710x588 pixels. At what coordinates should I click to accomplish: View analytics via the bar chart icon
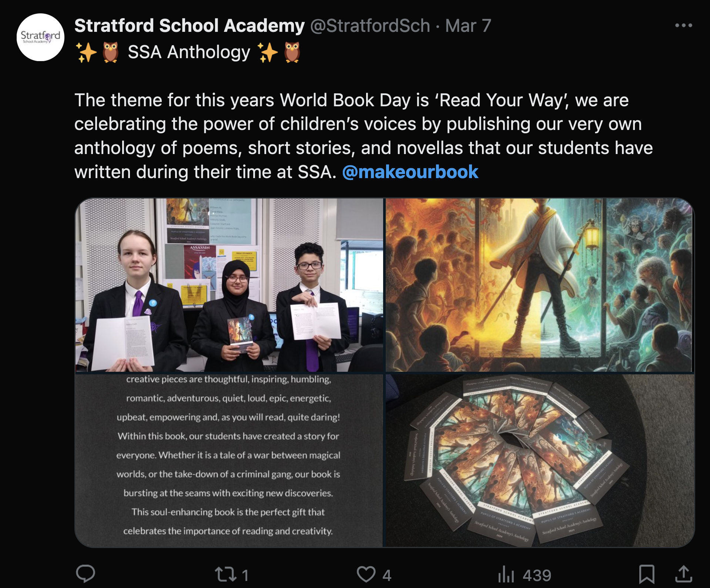(506, 574)
